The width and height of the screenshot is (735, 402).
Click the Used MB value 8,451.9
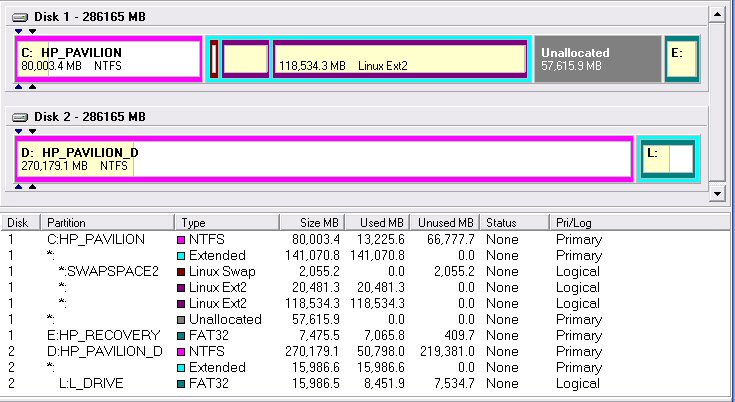[384, 383]
